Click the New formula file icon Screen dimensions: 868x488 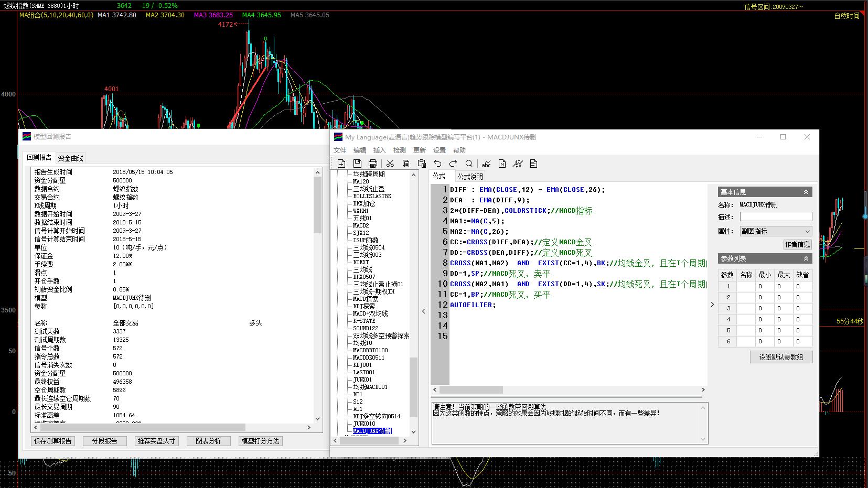(341, 164)
